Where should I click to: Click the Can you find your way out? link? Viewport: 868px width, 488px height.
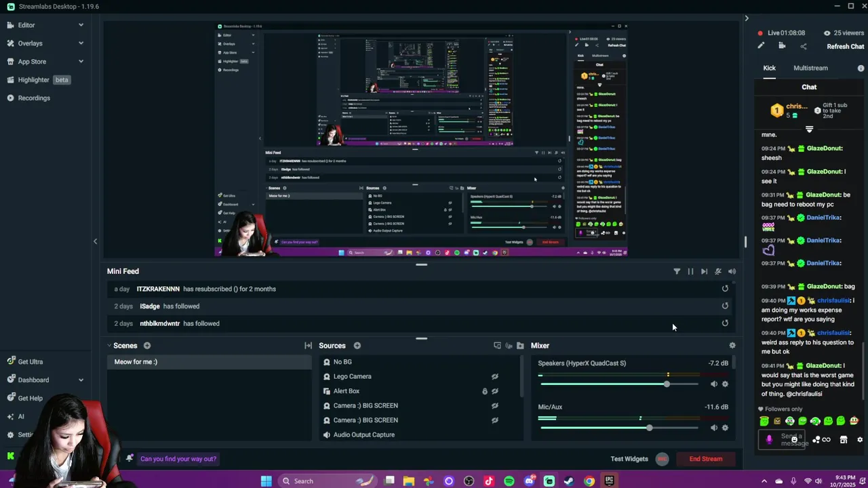click(x=178, y=459)
